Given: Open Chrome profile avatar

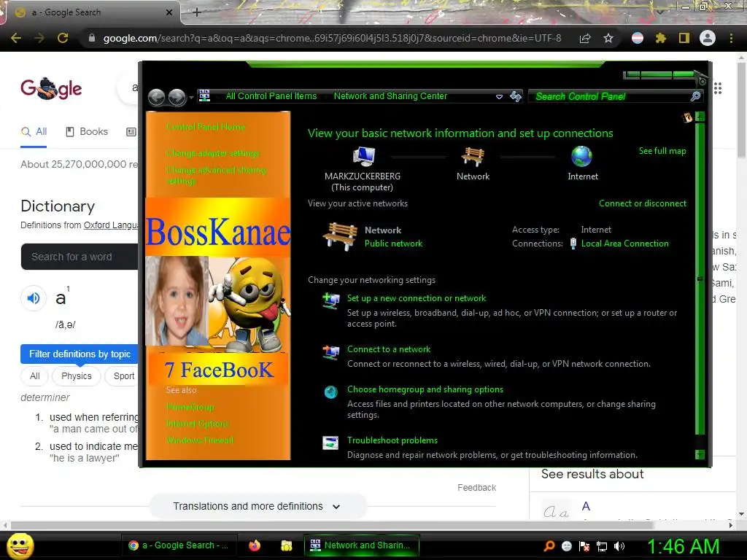Looking at the screenshot, I should (x=708, y=38).
